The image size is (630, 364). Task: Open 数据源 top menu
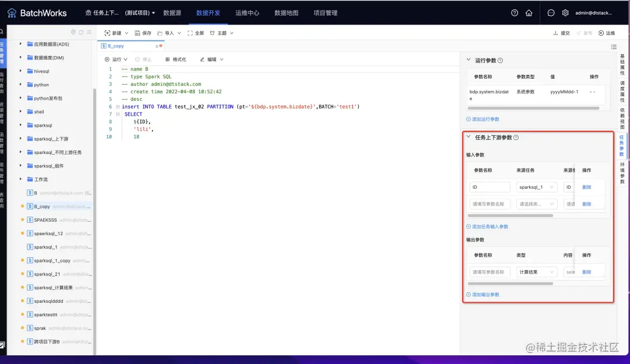click(x=172, y=13)
